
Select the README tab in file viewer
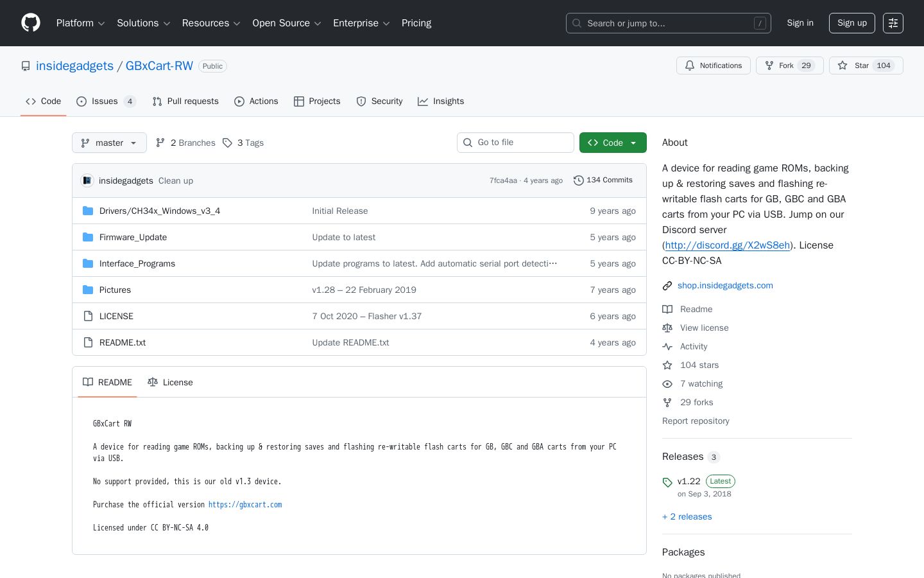pyautogui.click(x=107, y=382)
